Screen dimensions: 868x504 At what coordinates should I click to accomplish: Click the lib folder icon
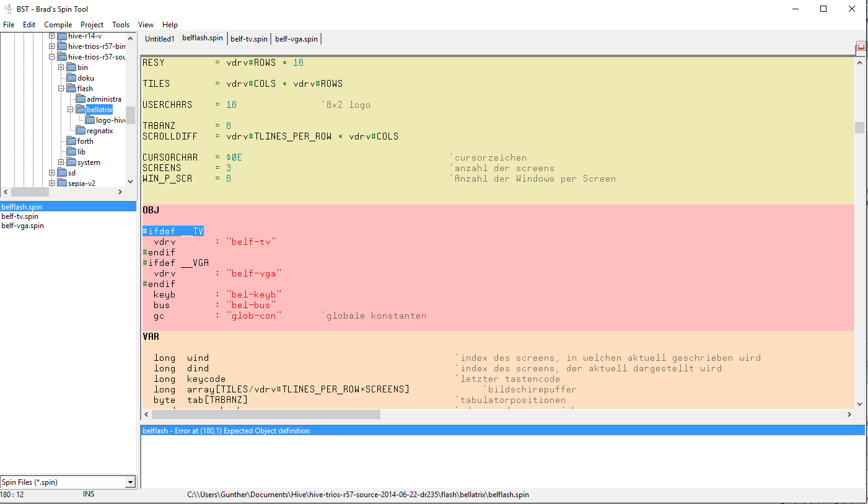71,152
